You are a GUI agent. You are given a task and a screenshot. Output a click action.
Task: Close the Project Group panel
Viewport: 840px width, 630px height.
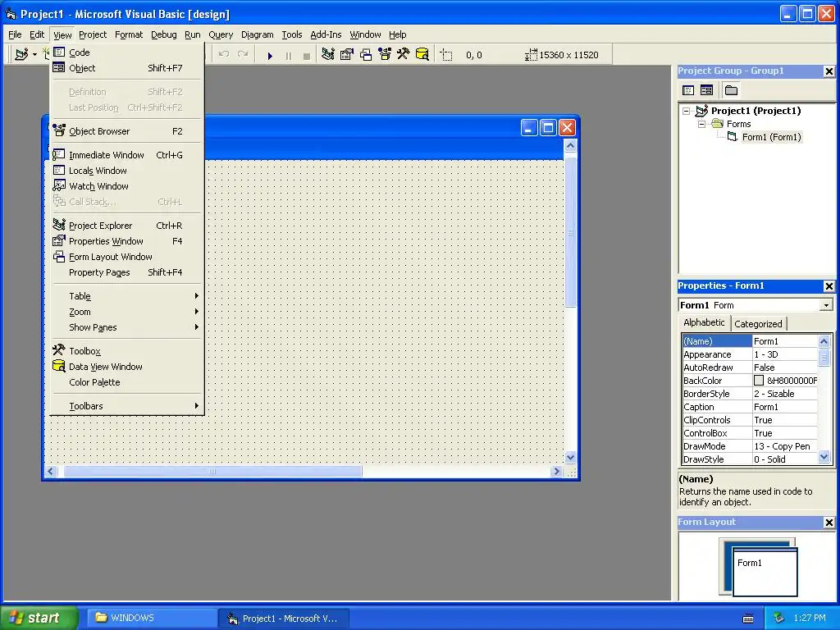point(829,71)
